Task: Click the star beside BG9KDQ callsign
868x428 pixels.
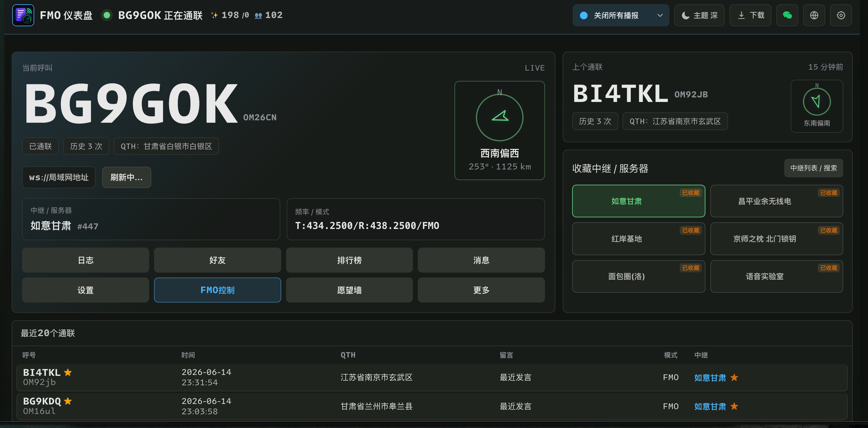Action: click(68, 401)
